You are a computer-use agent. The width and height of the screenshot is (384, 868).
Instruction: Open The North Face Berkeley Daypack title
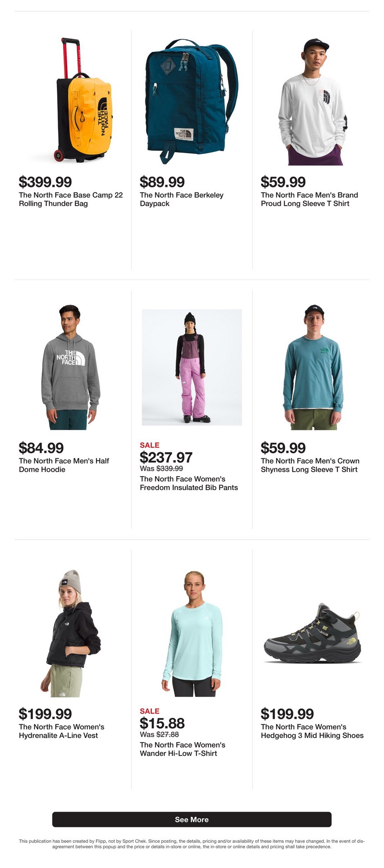(x=181, y=199)
